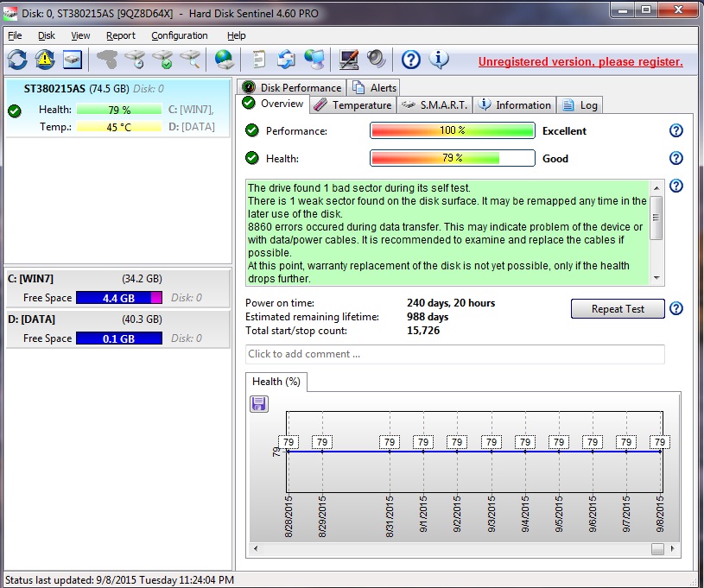Click the help icon beside the status description
The width and height of the screenshot is (704, 588).
coord(676,186)
